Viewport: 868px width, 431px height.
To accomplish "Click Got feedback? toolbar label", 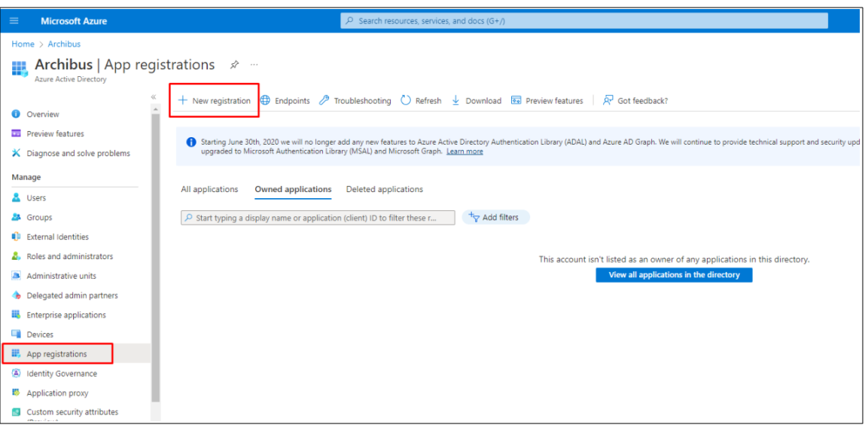I will coord(643,101).
